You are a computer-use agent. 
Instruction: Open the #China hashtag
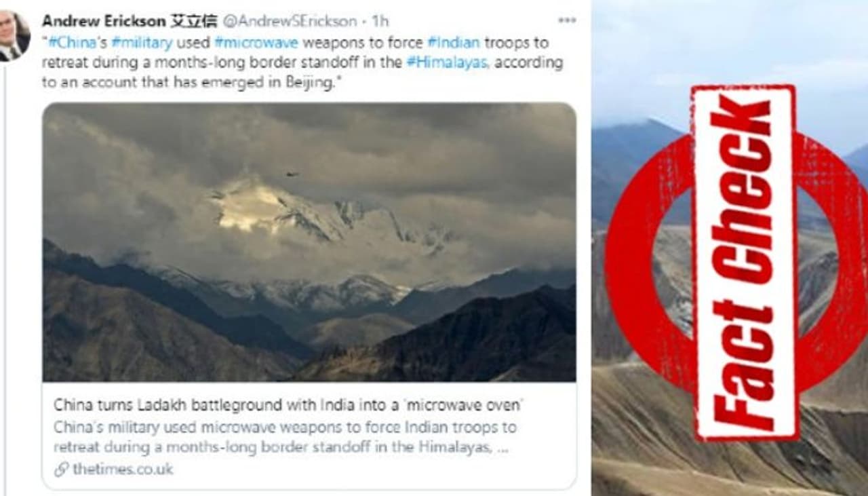71,43
